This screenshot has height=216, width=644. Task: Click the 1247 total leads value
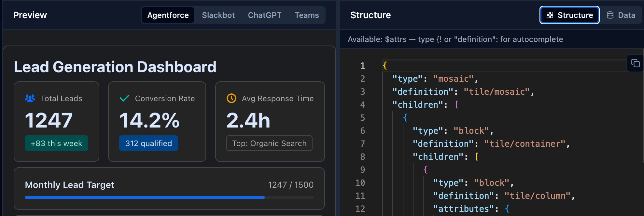coord(49,120)
